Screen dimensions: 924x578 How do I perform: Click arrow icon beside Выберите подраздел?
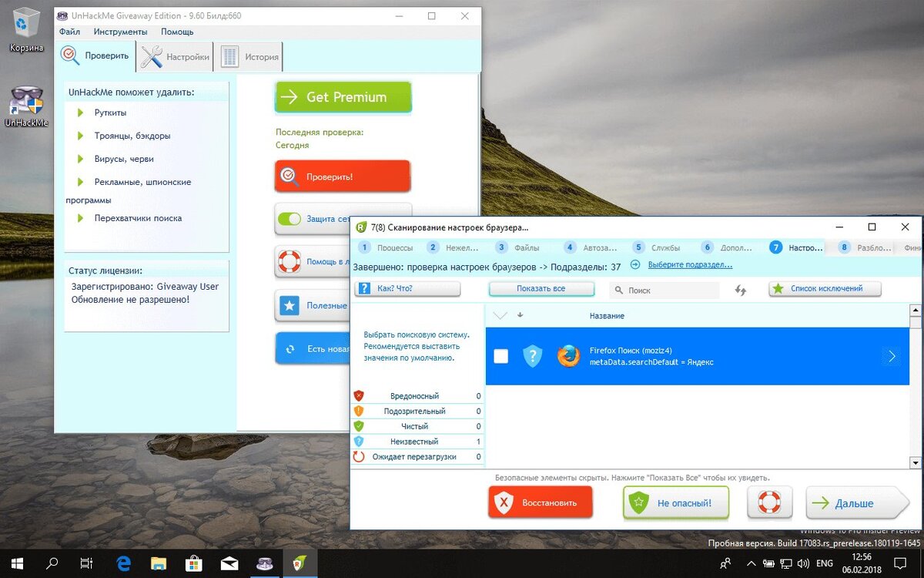coord(635,264)
